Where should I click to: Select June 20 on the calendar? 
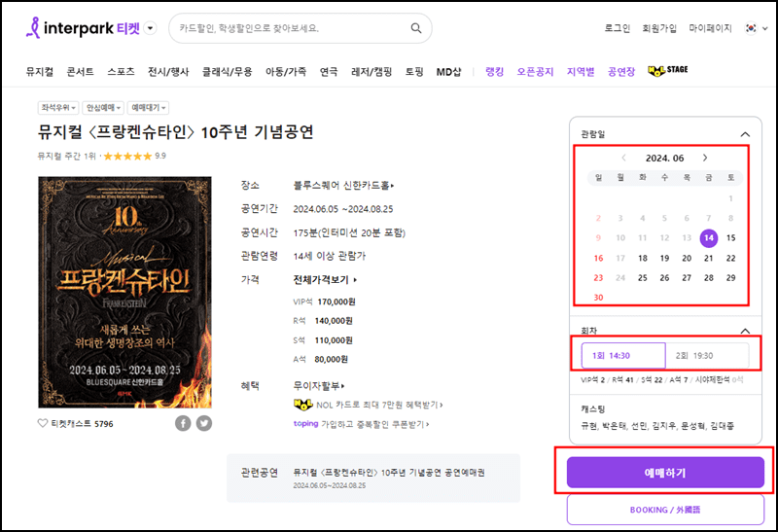(687, 258)
